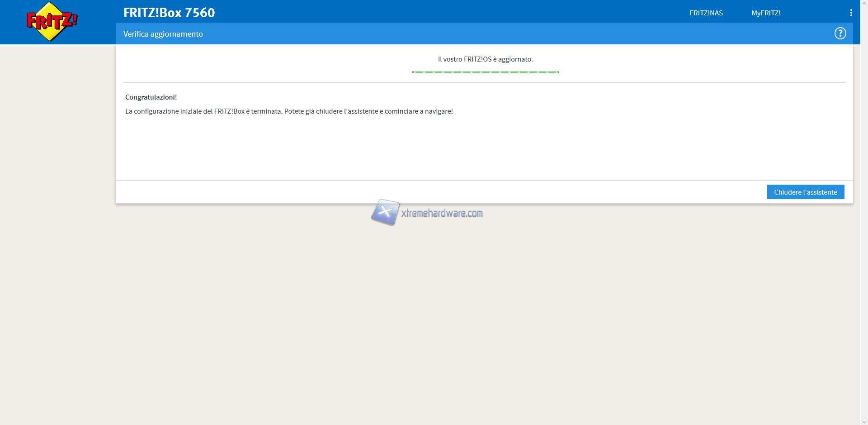
Task: Open the three-dot options menu
Action: coord(851,13)
